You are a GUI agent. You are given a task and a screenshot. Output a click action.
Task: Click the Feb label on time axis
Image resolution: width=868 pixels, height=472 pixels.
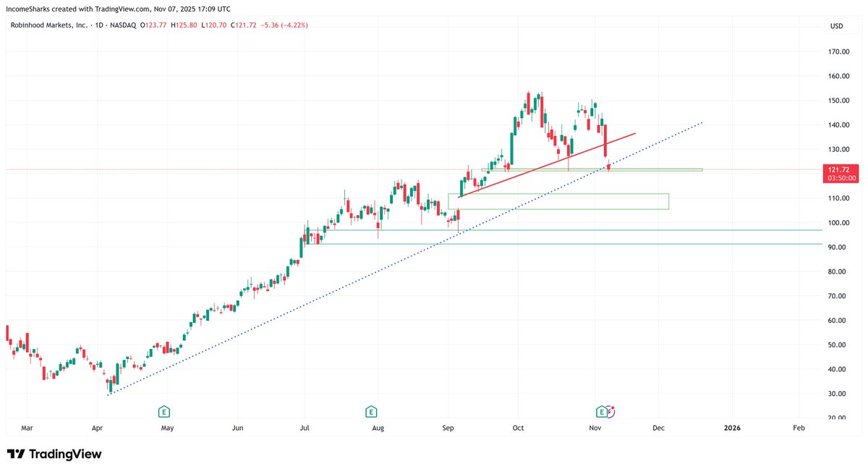[x=799, y=429]
